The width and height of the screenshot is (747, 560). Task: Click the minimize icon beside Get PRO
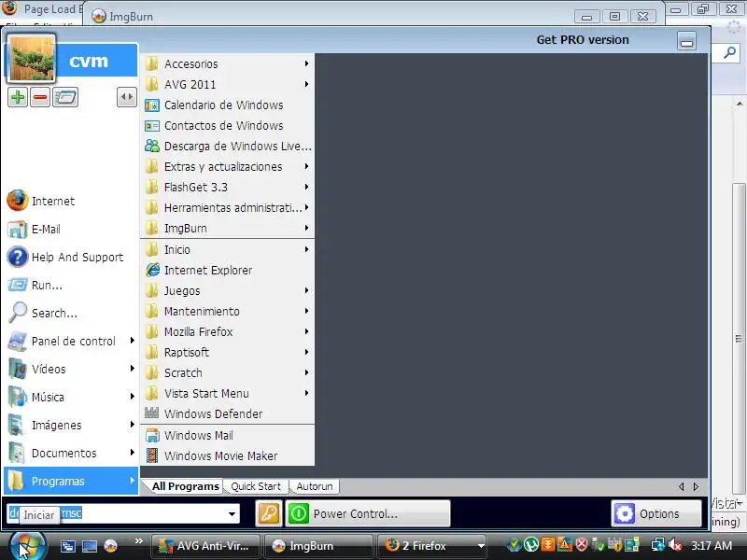(x=686, y=41)
